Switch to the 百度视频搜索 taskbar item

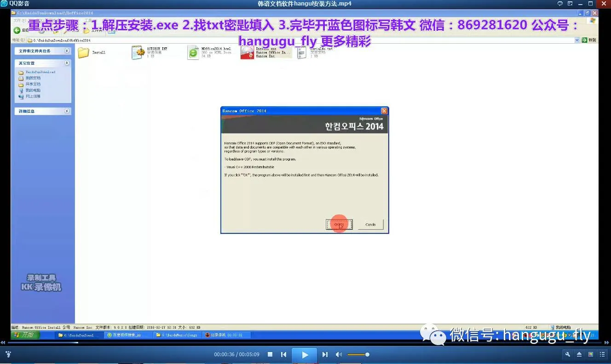coord(128,335)
